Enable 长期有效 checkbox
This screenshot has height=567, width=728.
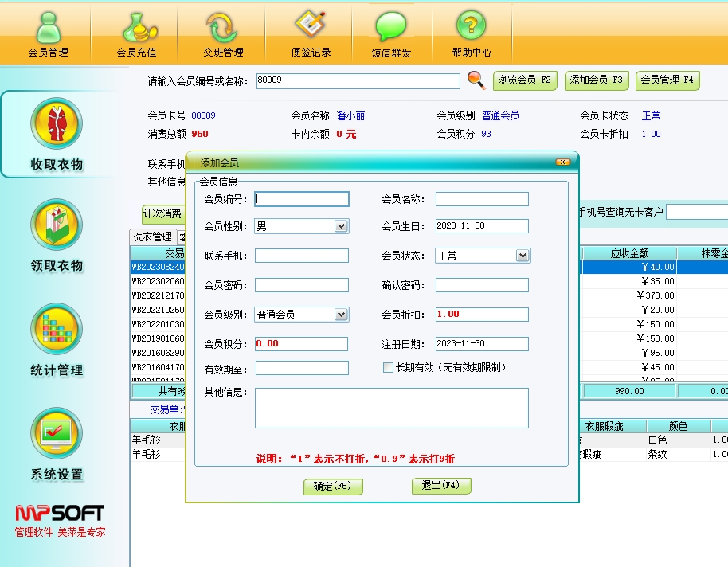pos(389,368)
